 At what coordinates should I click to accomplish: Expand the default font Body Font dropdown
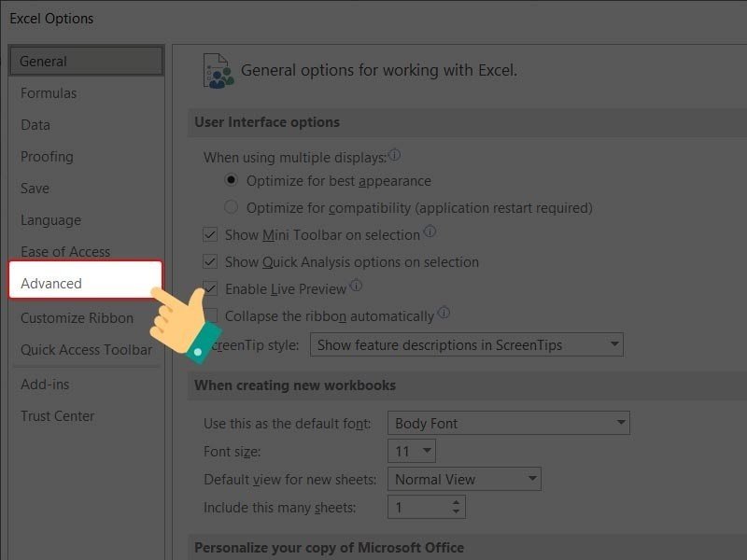click(509, 424)
